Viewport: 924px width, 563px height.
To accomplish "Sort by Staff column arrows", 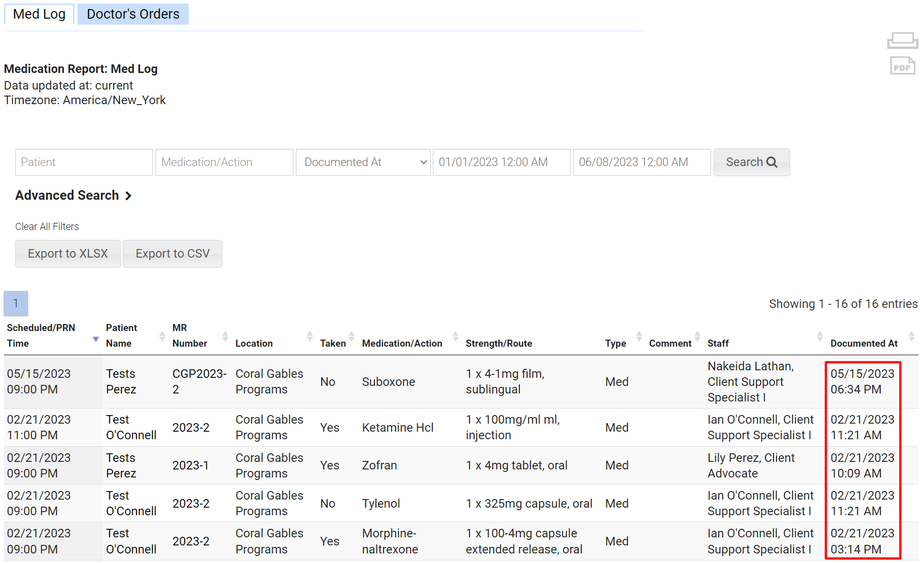I will 820,336.
